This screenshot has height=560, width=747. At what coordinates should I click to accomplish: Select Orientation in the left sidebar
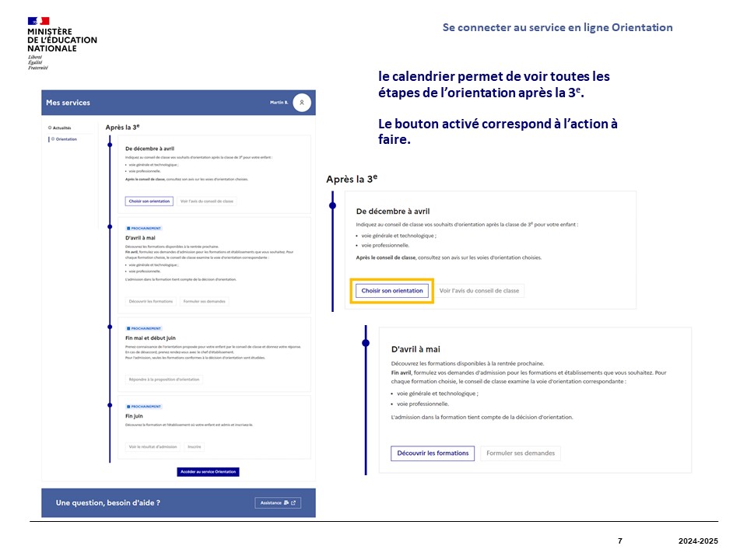pyautogui.click(x=65, y=139)
